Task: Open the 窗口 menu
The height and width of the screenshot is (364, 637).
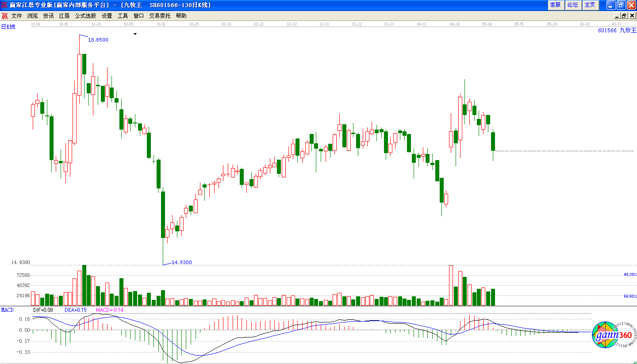Action: 138,15
